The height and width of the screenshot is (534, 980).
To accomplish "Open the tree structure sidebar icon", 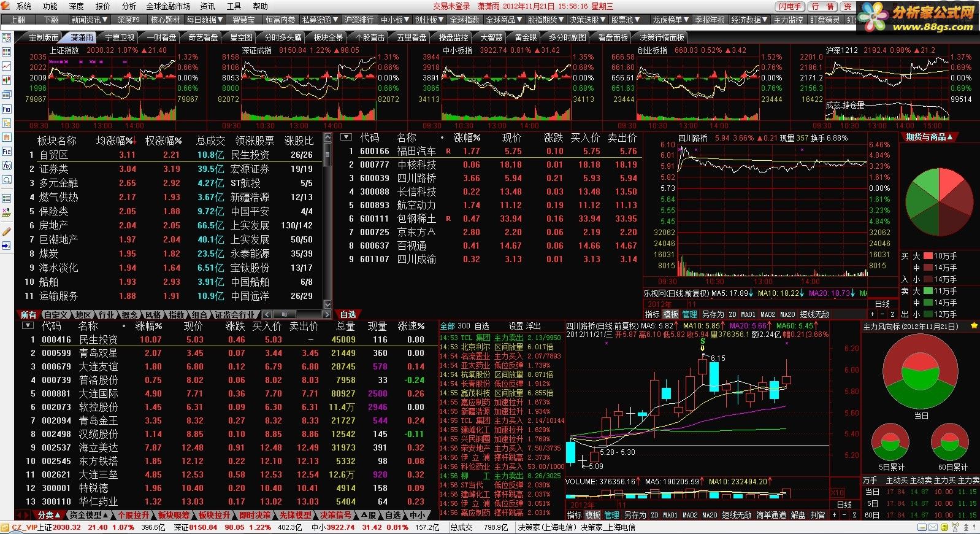I will tap(7, 123).
